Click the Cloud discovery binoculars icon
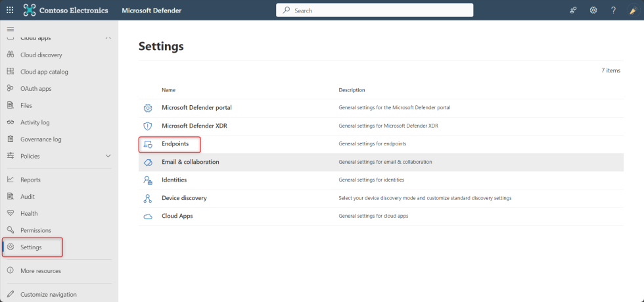The height and width of the screenshot is (302, 644). click(11, 55)
